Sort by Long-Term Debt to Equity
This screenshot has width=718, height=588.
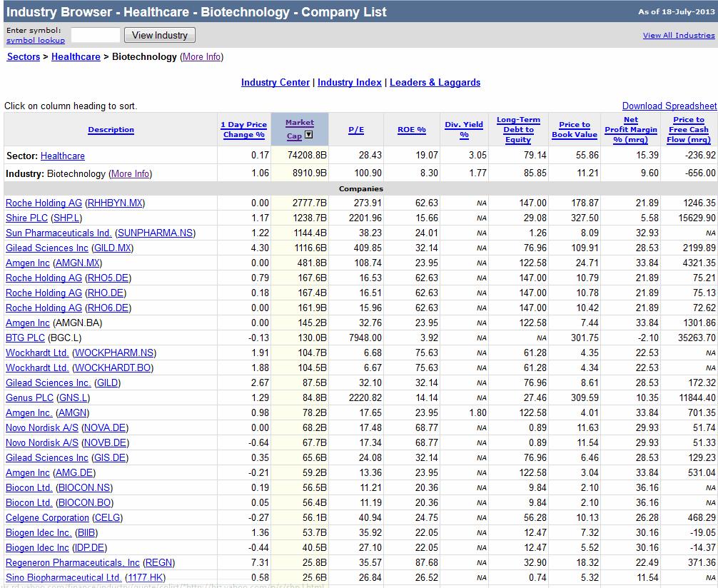click(x=518, y=129)
